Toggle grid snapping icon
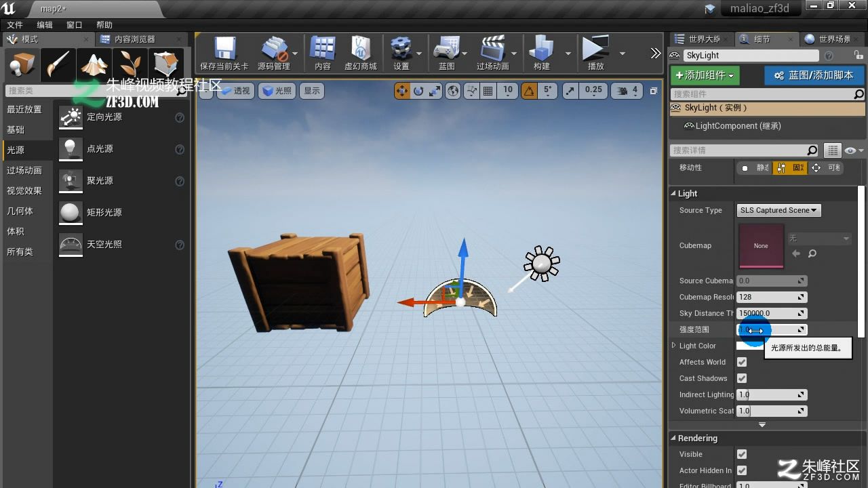This screenshot has width=868, height=488. [488, 91]
